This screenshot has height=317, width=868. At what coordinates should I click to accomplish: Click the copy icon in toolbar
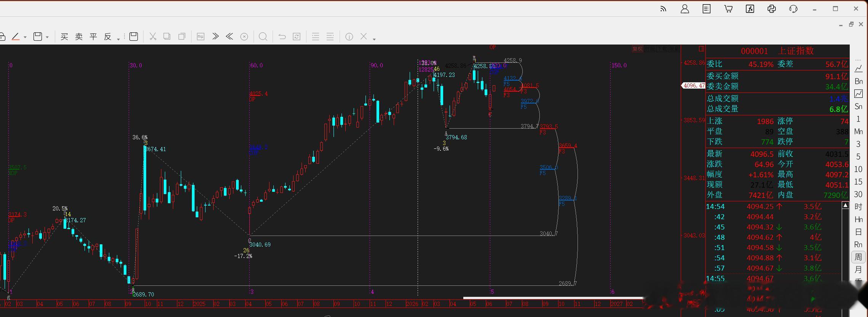(x=167, y=37)
